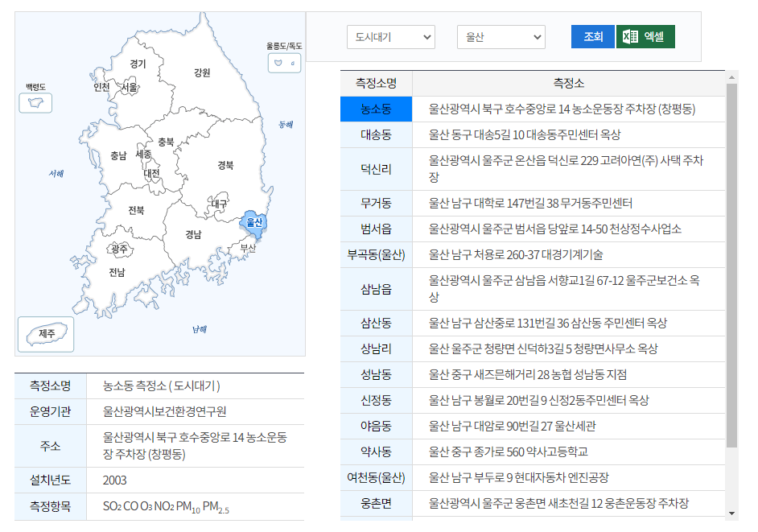This screenshot has height=532, width=758.
Task: Click the 설치년도 label cell
Action: click(50, 480)
